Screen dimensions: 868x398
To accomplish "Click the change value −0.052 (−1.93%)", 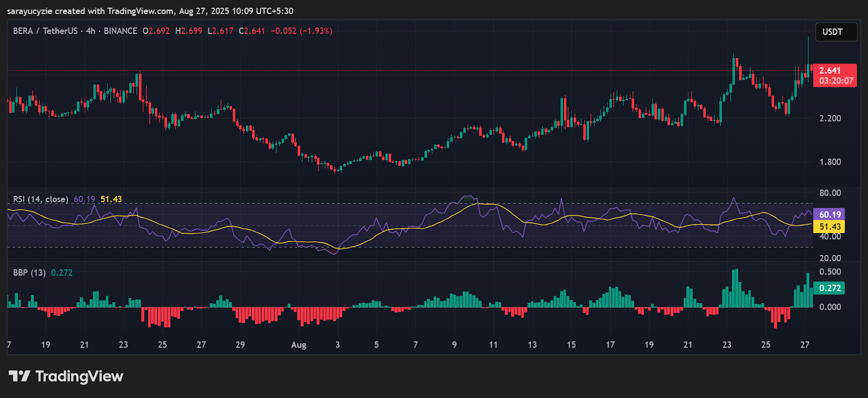I will pos(302,31).
